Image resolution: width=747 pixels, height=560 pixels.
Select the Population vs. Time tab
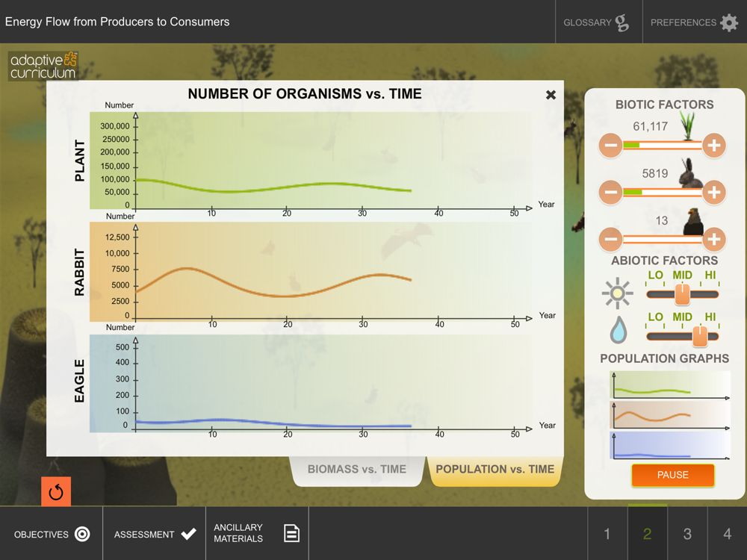pos(495,470)
